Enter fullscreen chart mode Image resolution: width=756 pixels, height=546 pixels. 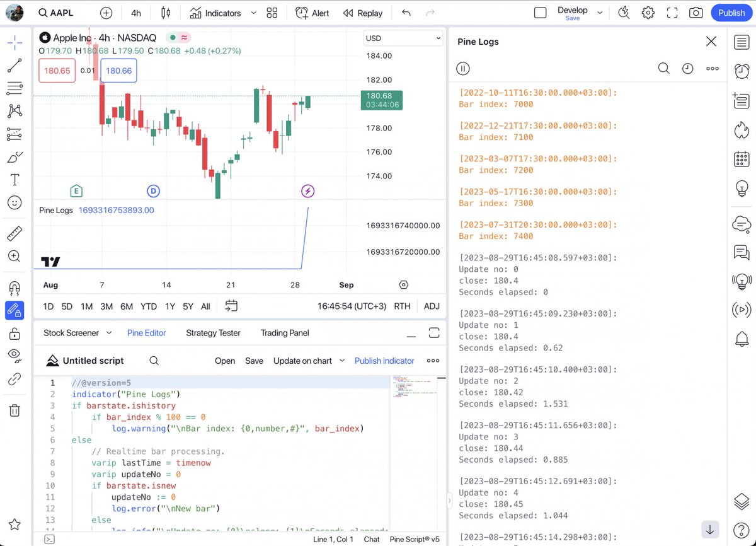point(672,13)
